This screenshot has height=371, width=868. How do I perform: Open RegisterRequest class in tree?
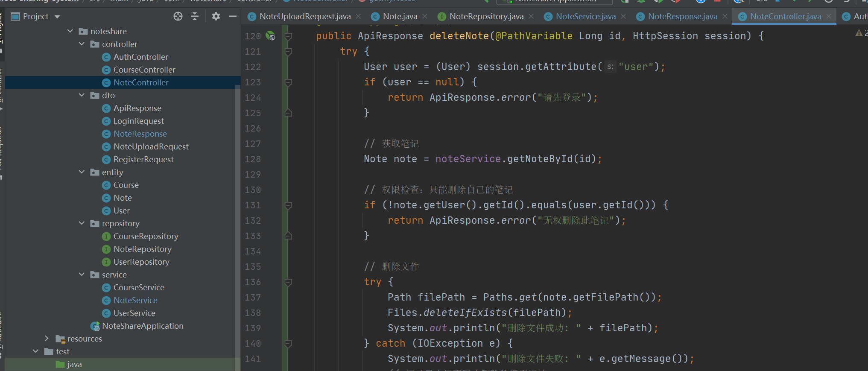[143, 159]
